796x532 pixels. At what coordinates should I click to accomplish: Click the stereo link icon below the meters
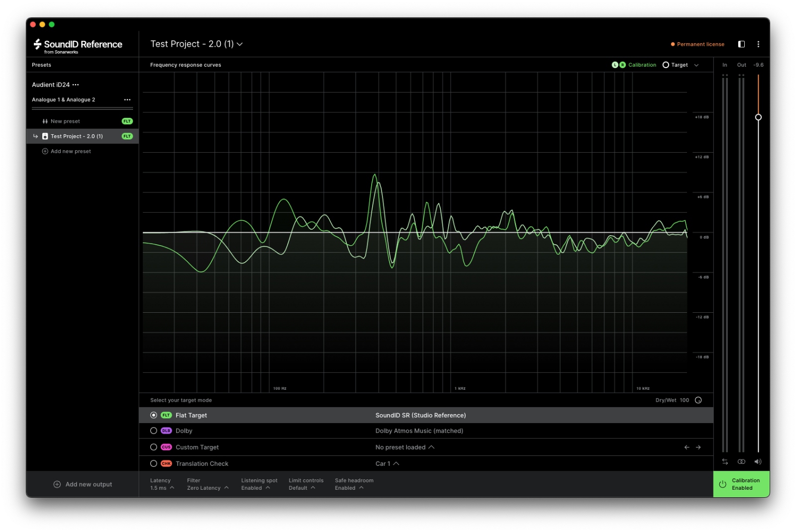(x=741, y=461)
